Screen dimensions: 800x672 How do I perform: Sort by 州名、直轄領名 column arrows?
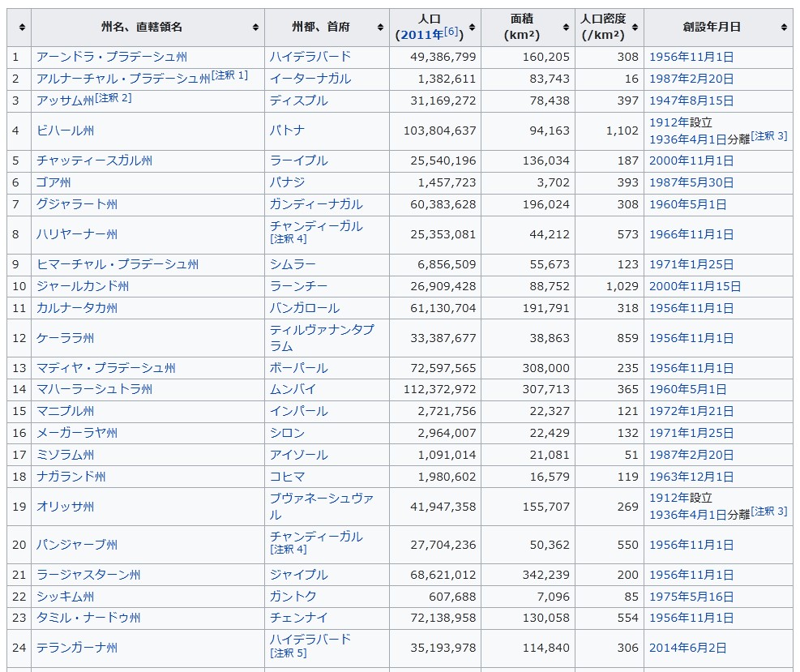(x=256, y=28)
